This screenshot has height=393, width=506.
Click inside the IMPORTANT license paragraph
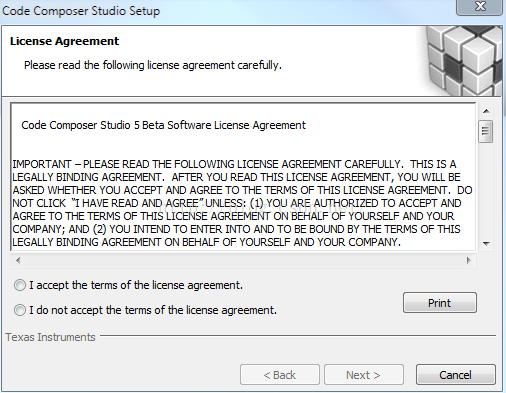(242, 203)
